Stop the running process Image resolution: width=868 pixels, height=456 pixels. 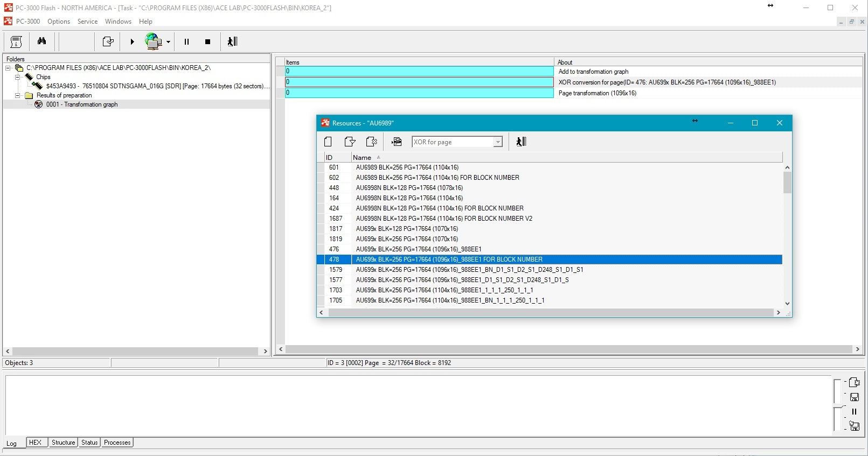[x=207, y=41]
